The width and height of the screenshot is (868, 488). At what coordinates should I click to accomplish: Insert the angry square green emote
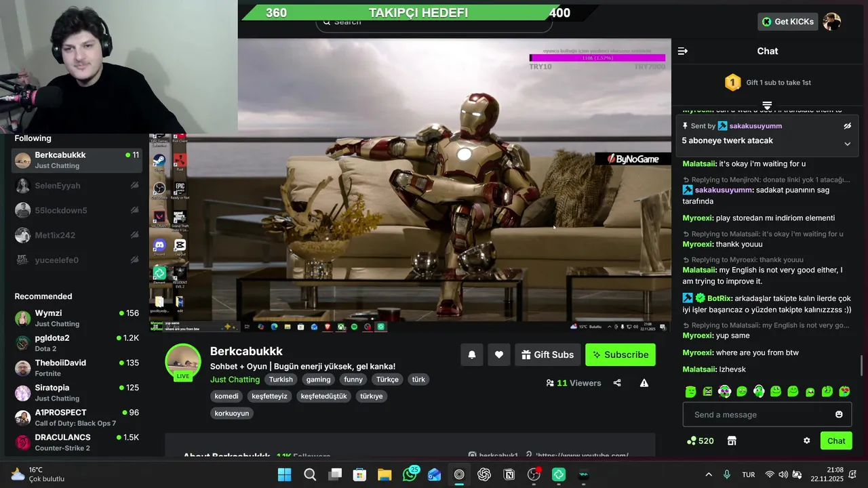(708, 392)
